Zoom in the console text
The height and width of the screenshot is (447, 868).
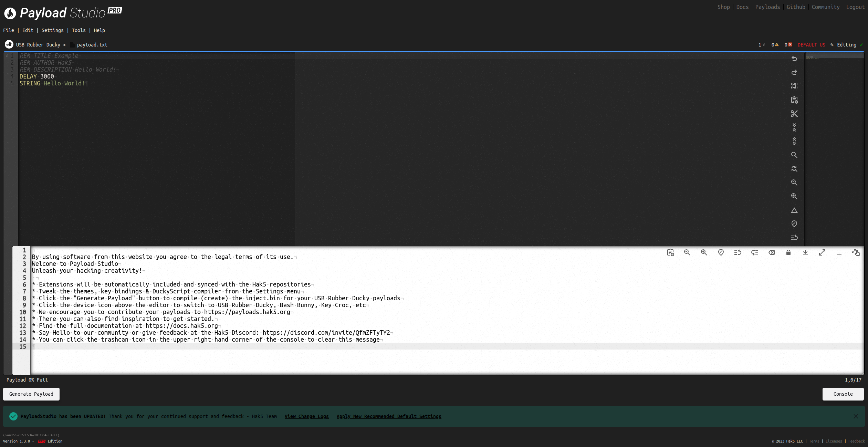(x=704, y=252)
